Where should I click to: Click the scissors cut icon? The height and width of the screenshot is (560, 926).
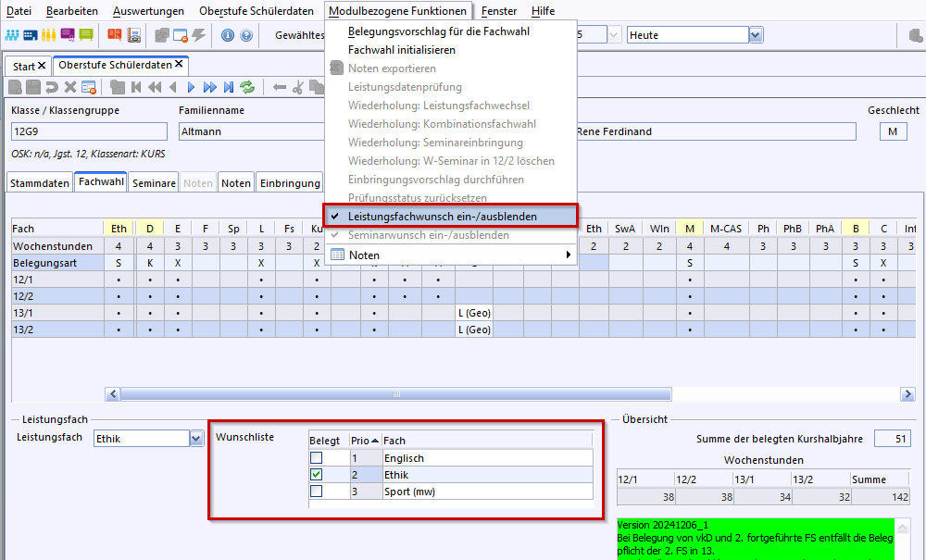coord(298,87)
